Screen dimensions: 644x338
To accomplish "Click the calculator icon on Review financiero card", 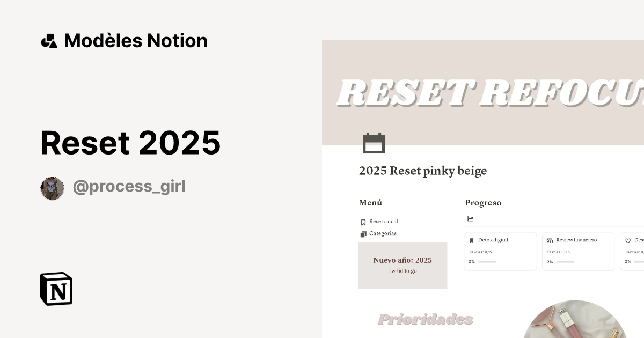I will (x=550, y=240).
